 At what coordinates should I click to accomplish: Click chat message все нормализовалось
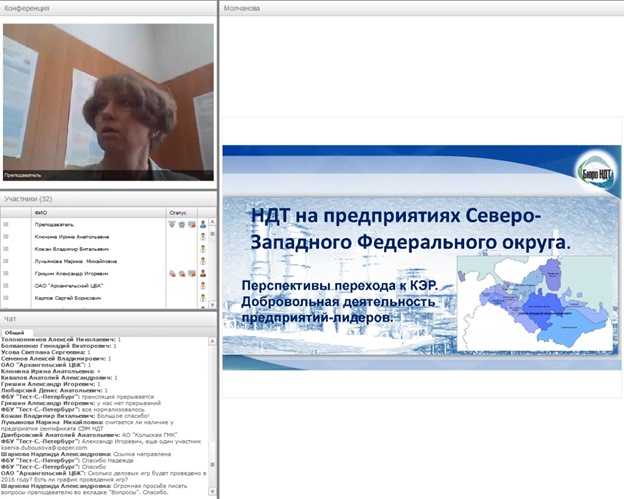(x=113, y=409)
